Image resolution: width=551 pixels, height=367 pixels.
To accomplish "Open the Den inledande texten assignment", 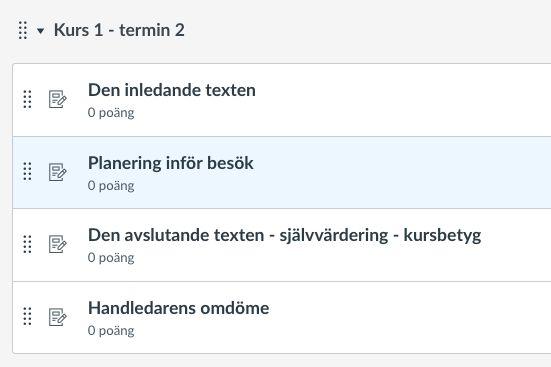I will (171, 90).
